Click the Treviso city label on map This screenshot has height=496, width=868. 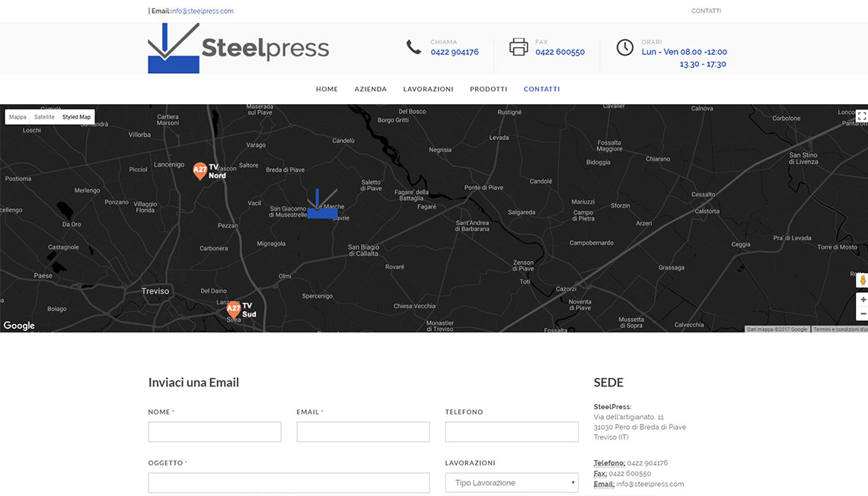coord(155,291)
